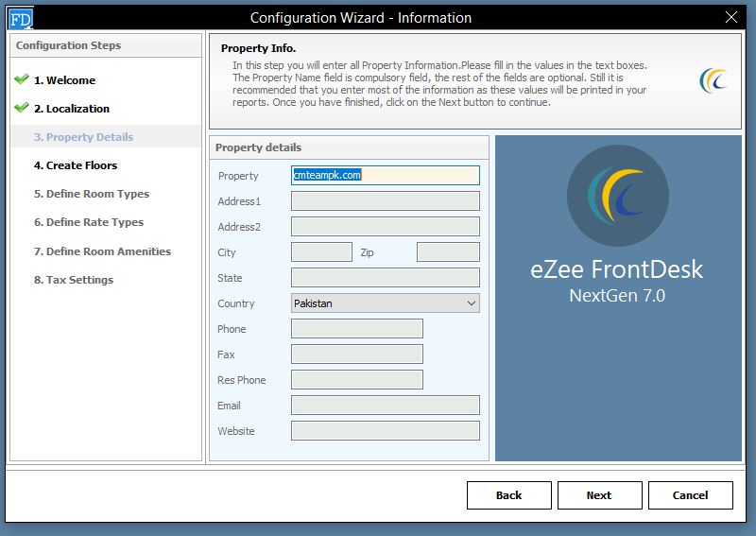Click the FD app icon in title bar
Screen dimensions: 756x536
20,19
